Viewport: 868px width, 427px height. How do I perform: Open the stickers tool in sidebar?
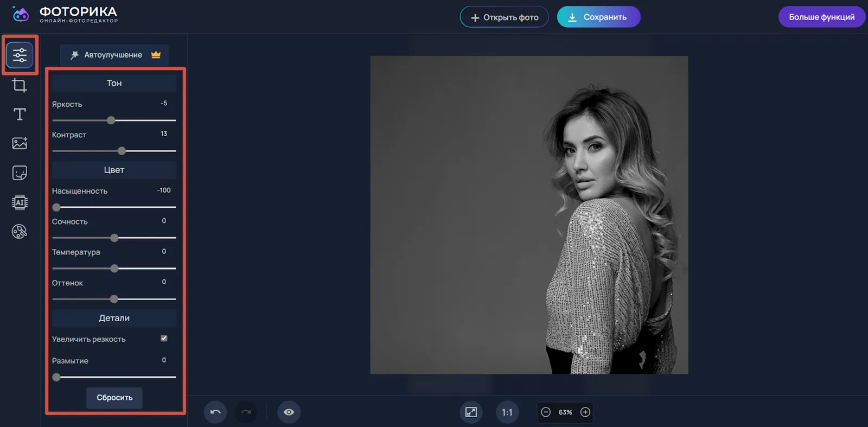pyautogui.click(x=20, y=173)
